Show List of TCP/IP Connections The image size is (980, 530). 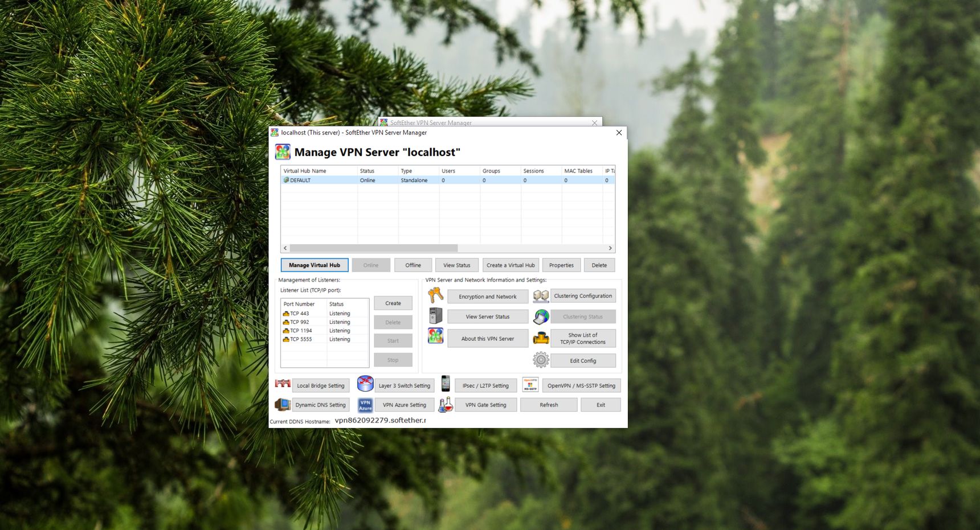583,339
